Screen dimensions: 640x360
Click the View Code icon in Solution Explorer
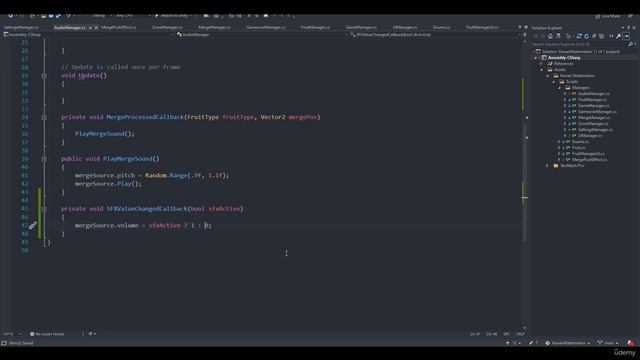[x=611, y=36]
